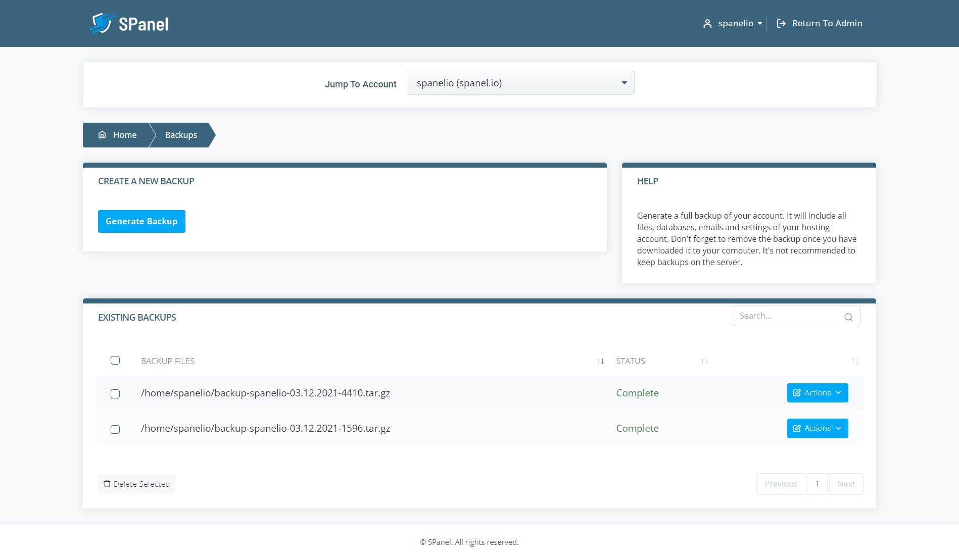
Task: Expand Actions menu for backup 4410
Action: (818, 393)
